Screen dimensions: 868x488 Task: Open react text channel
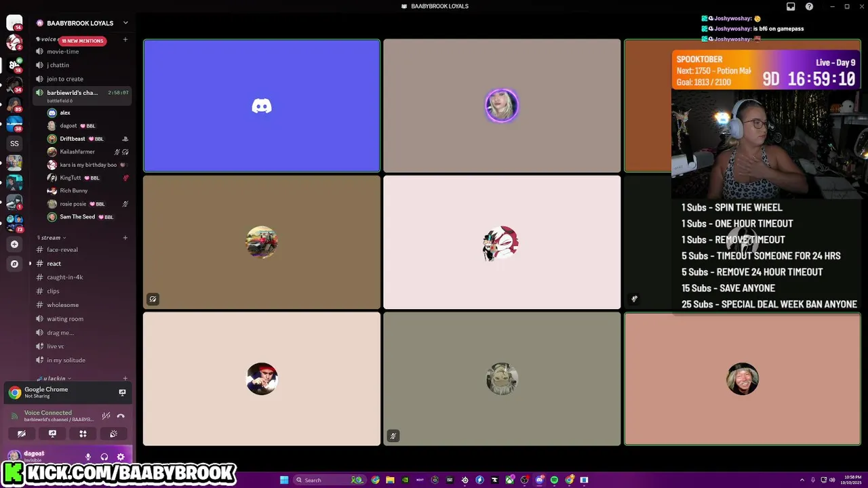[x=82, y=264]
